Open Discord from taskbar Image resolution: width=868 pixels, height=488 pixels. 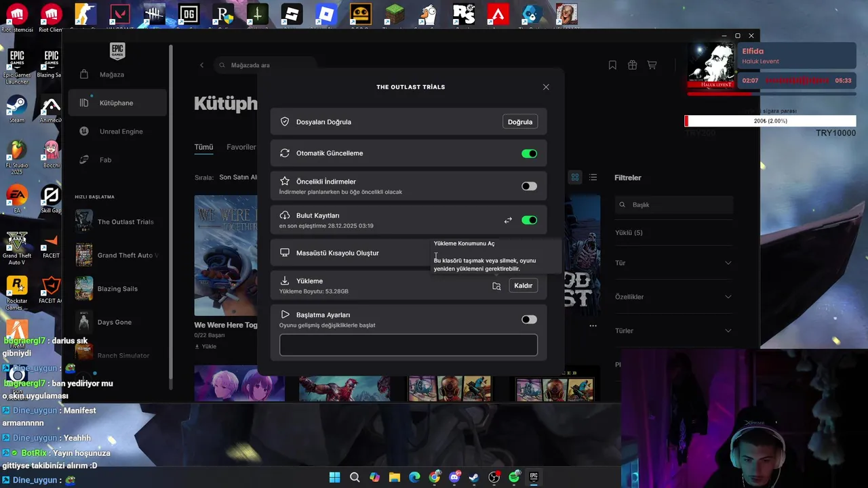click(x=454, y=477)
